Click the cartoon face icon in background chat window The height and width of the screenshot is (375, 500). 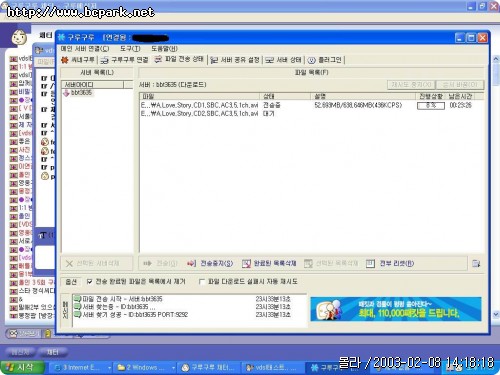pos(19,37)
